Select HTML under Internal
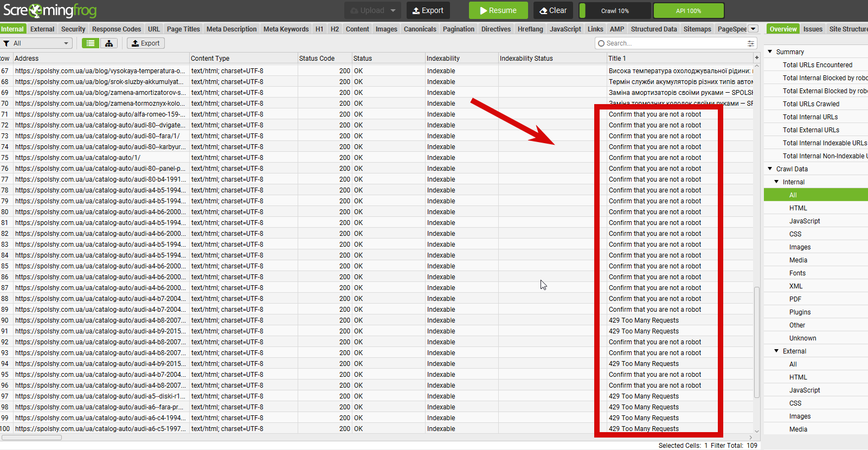868x450 pixels. [798, 208]
